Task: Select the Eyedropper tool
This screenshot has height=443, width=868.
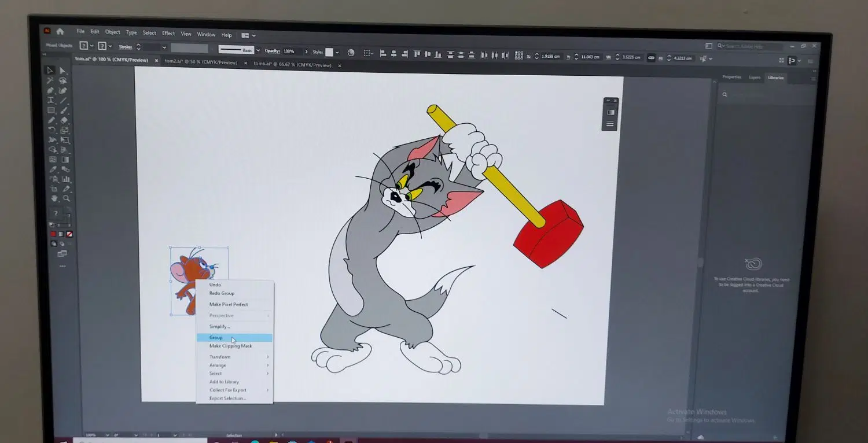Action: (x=53, y=169)
